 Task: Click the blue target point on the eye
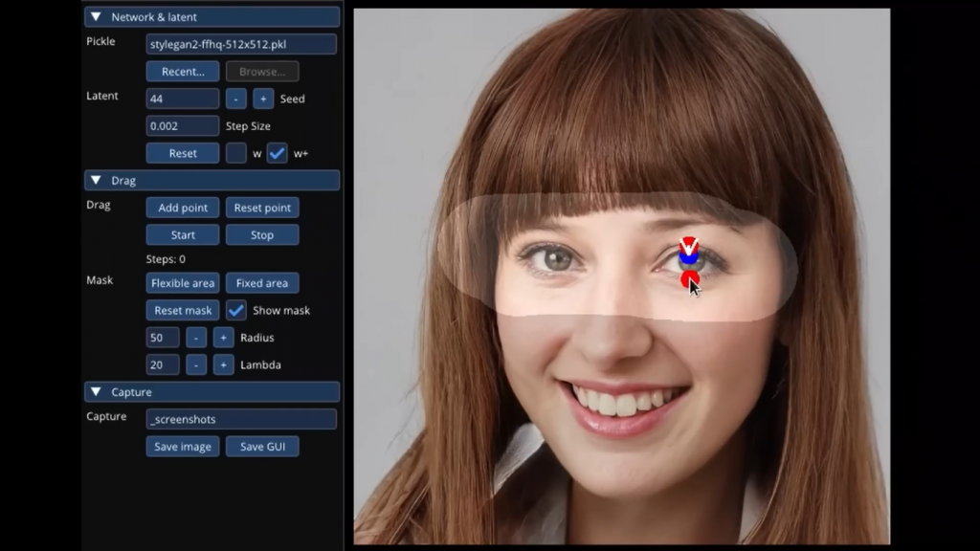point(689,258)
